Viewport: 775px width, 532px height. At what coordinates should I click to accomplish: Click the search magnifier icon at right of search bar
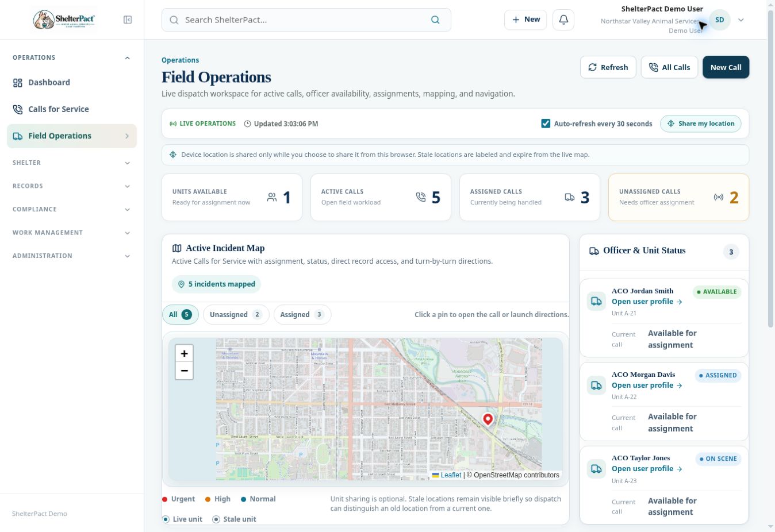click(x=435, y=20)
